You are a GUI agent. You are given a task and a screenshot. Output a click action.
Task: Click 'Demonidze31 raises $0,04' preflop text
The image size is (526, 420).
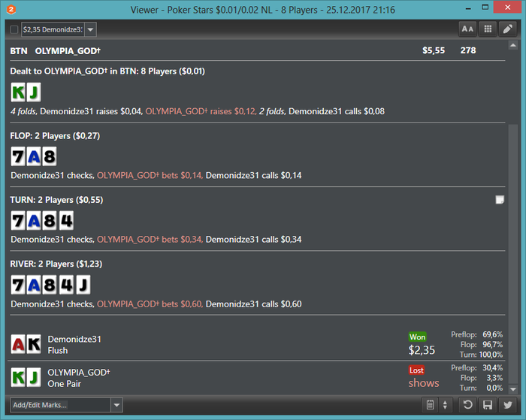91,111
